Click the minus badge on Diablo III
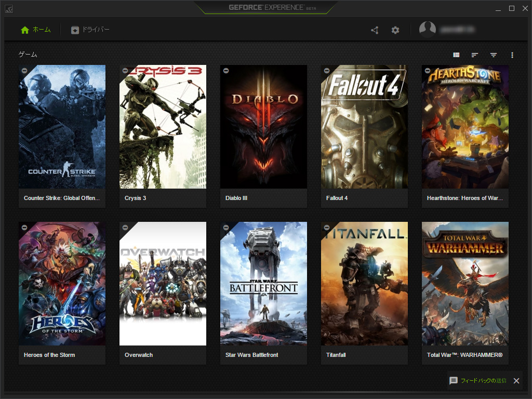 click(x=225, y=71)
